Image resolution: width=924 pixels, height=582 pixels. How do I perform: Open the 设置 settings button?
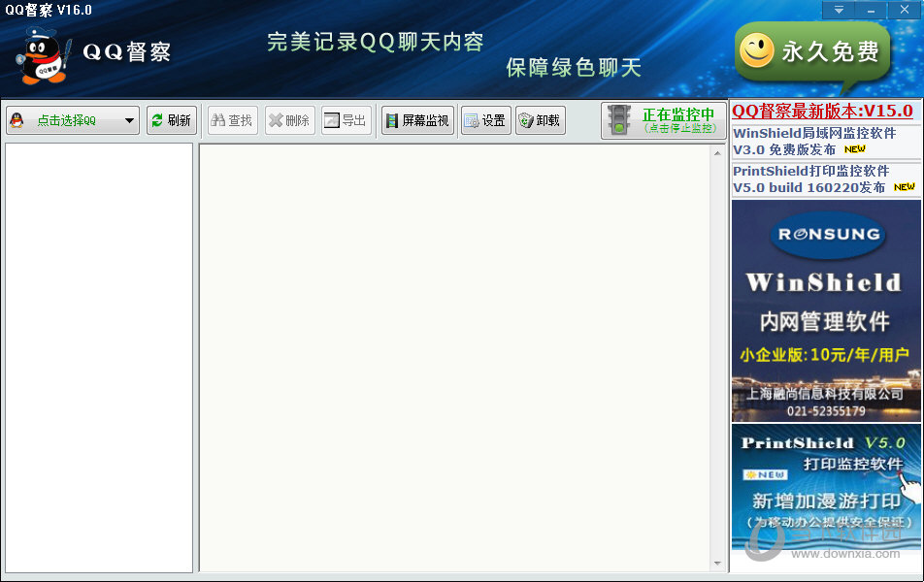(485, 120)
